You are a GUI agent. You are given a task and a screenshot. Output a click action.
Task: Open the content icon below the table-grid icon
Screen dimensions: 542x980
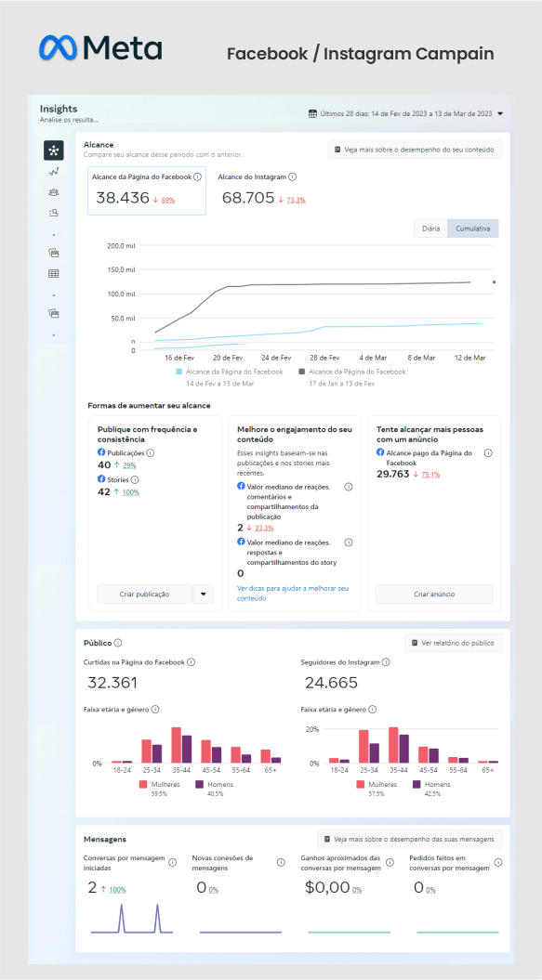54,314
